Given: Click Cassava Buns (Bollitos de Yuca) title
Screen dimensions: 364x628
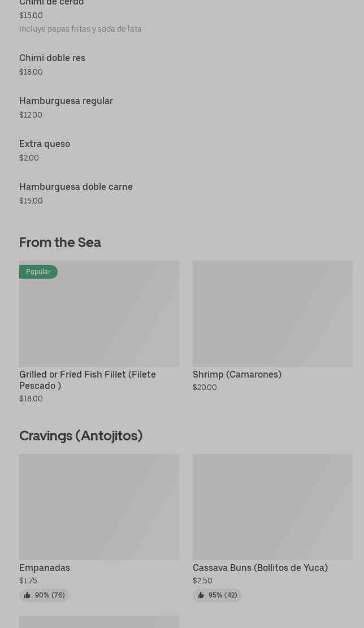Looking at the screenshot, I should [x=260, y=568].
